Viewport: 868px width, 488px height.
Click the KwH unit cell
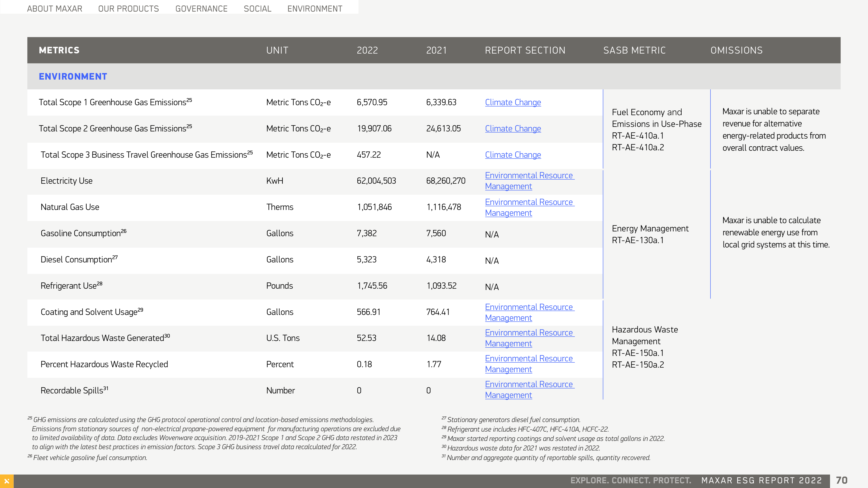tap(275, 181)
